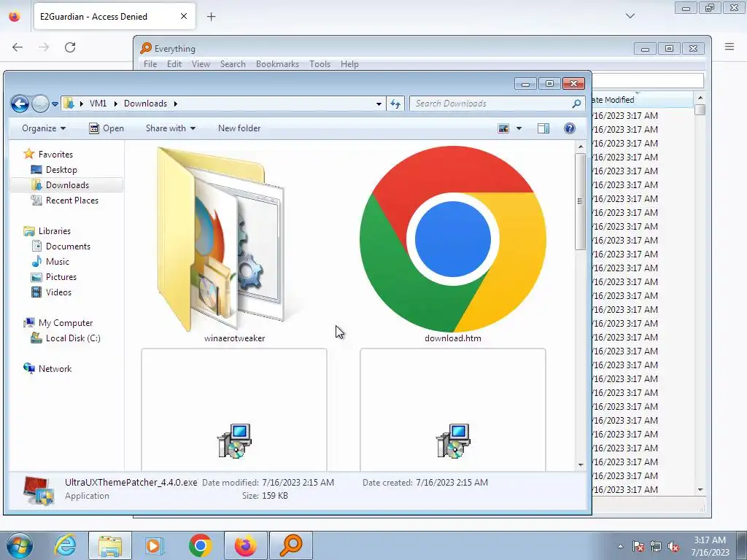The width and height of the screenshot is (747, 560).
Task: Open a new Firefox tab
Action: 211,17
